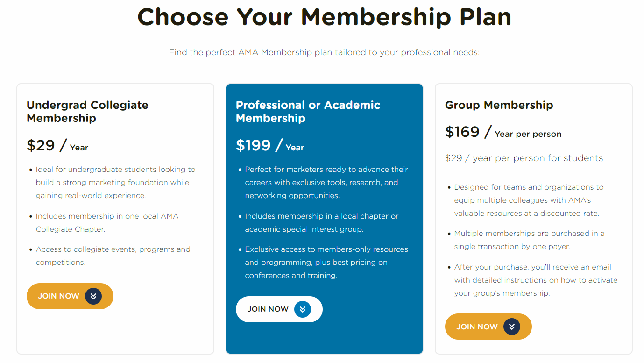
Task: Click the $169 / Year per person price
Action: 502,133
